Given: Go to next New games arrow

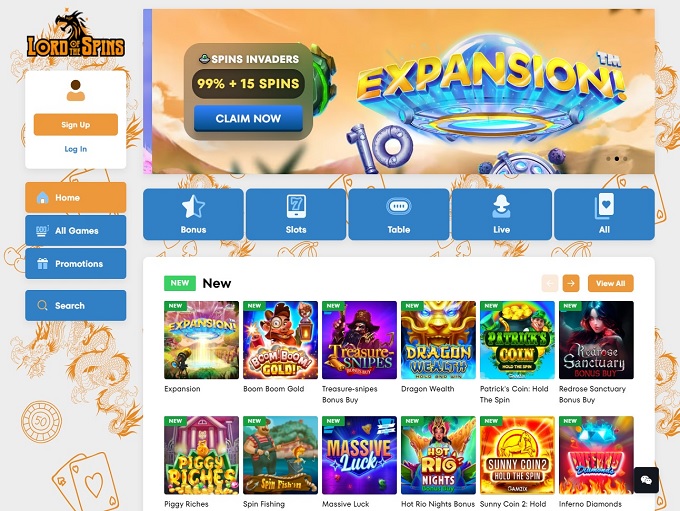Looking at the screenshot, I should pos(571,283).
